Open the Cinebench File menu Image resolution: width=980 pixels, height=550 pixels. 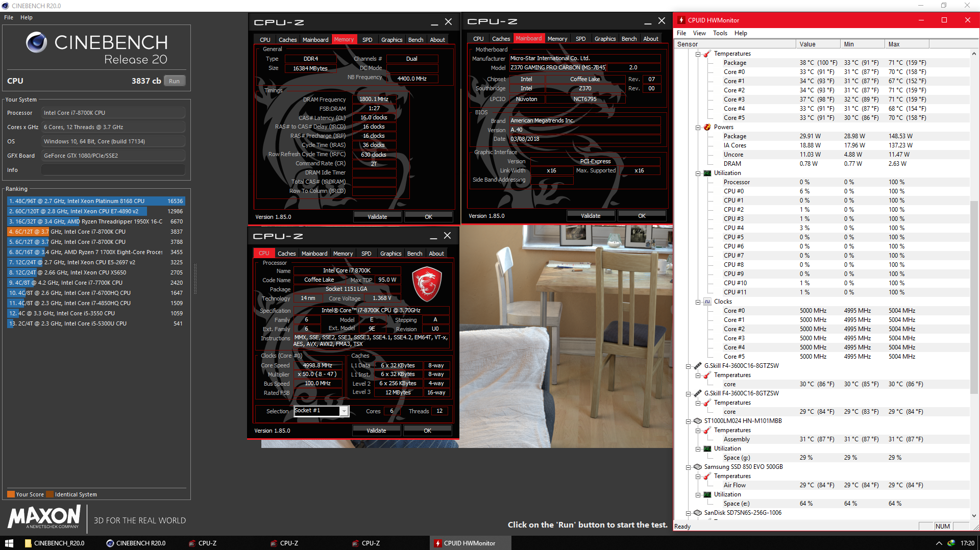pos(9,17)
